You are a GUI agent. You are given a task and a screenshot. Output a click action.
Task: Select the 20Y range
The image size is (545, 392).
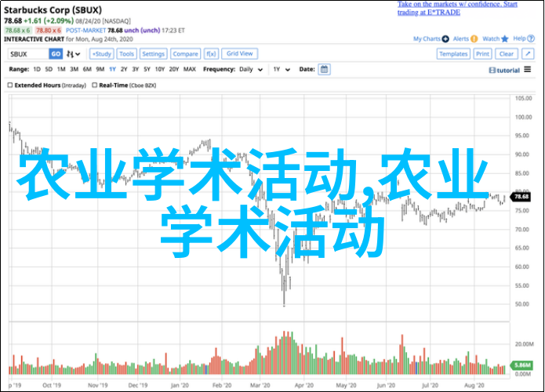(x=174, y=69)
